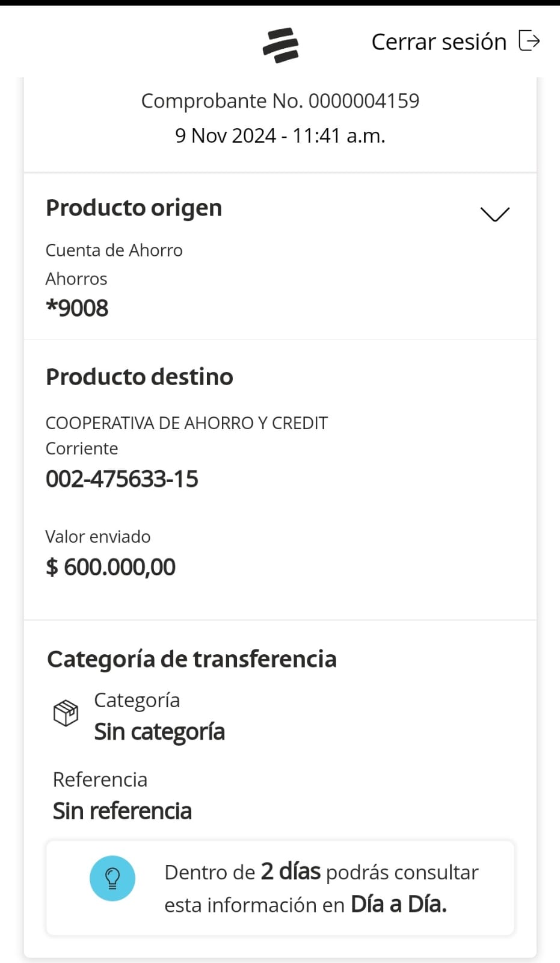Click the Comprobante No. 0000004159 text

click(280, 101)
